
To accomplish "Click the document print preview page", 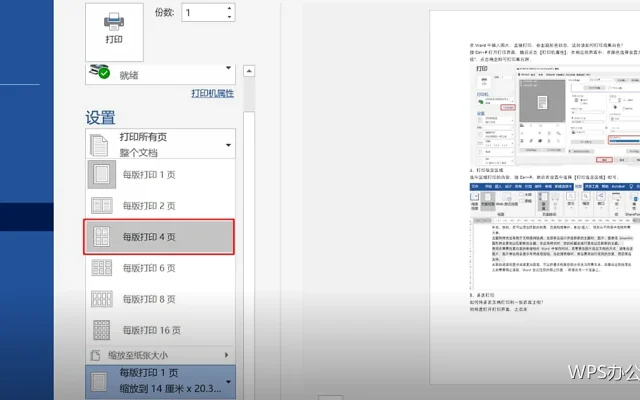I will [534, 198].
